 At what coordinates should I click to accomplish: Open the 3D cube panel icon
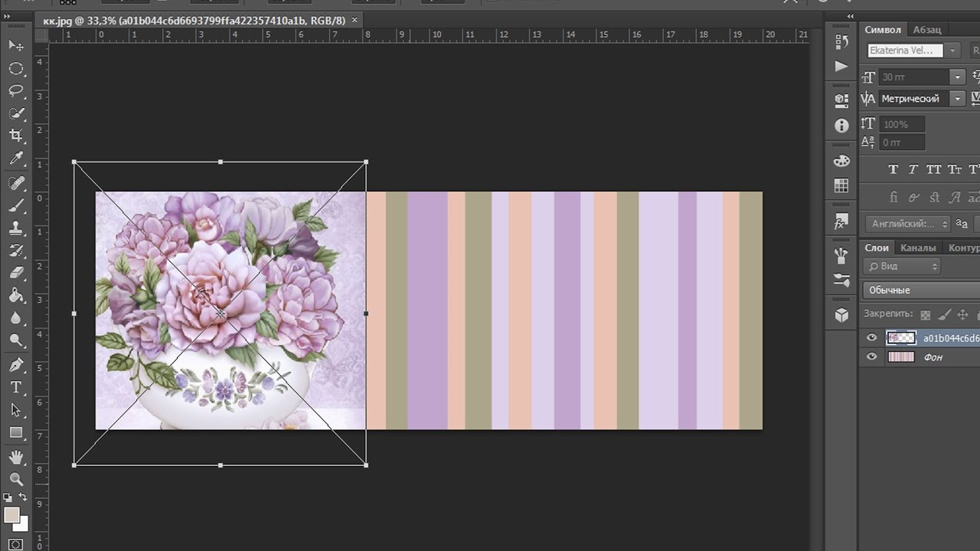pos(841,315)
